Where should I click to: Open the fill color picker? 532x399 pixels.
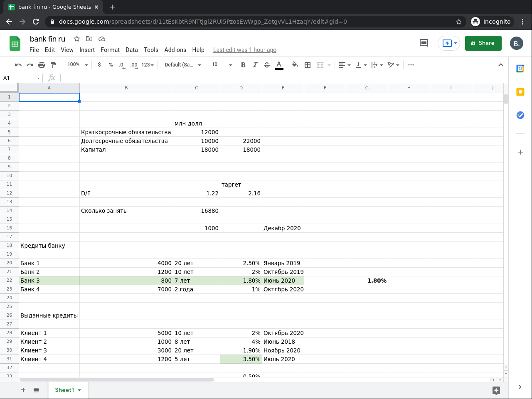pyautogui.click(x=295, y=65)
